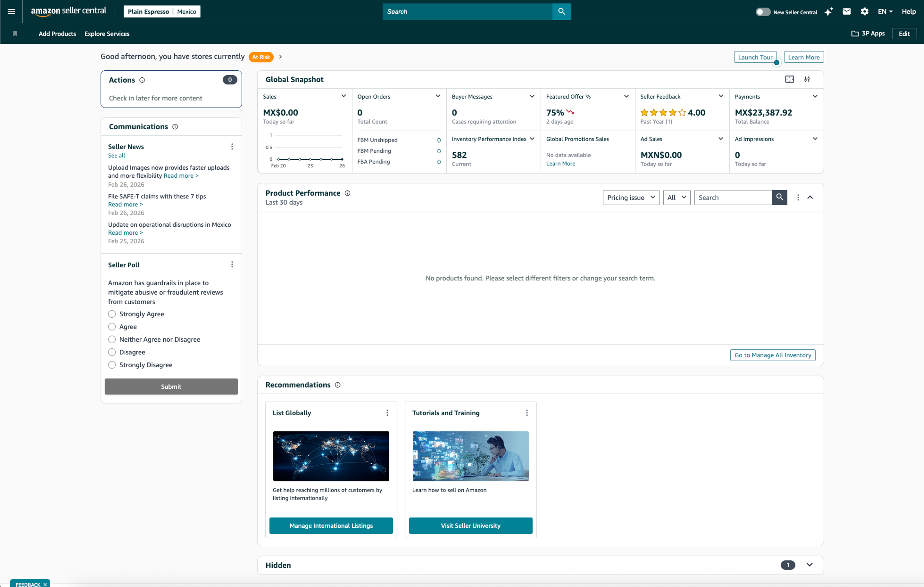The image size is (924, 587).
Task: Expand the Hidden section chevron
Action: coord(809,565)
